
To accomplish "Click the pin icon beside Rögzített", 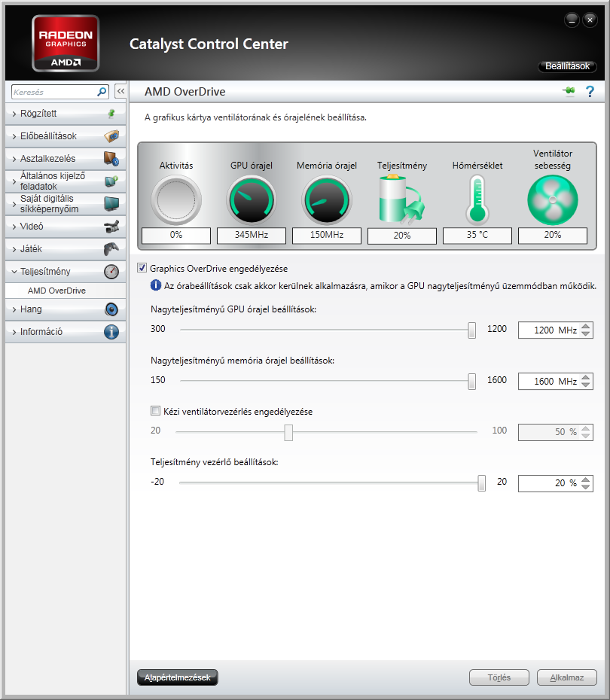I will [x=111, y=114].
